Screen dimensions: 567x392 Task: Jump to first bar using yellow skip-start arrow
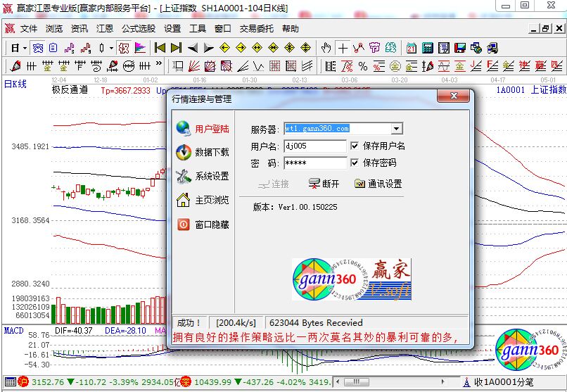pyautogui.click(x=160, y=48)
